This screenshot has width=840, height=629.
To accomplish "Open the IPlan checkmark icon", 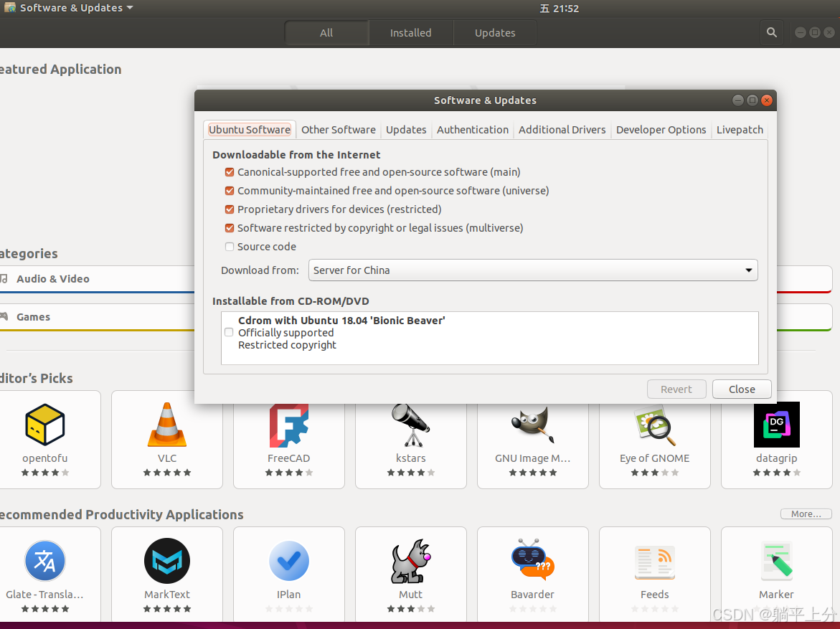I will (x=289, y=561).
